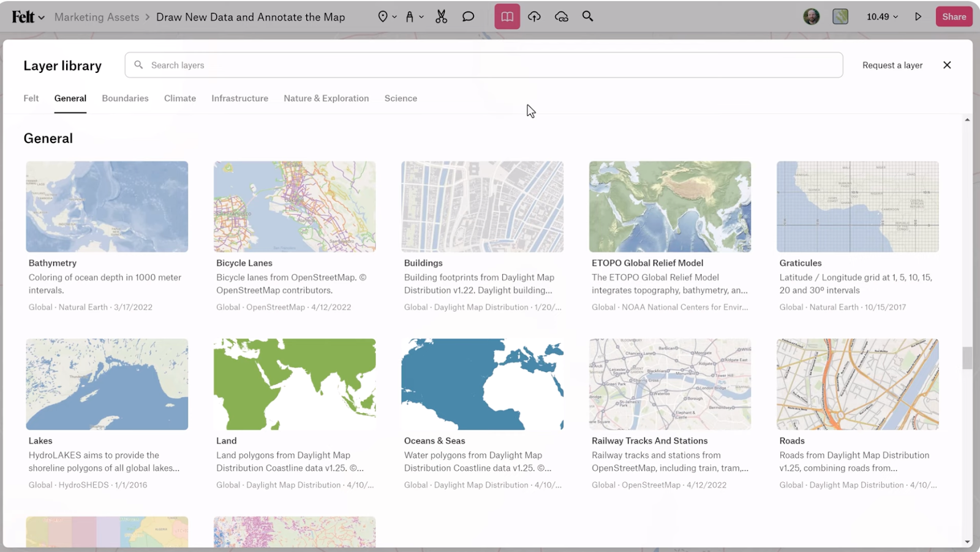Open the 10.49 zoom level dropdown
This screenshot has width=980, height=552.
click(x=881, y=17)
